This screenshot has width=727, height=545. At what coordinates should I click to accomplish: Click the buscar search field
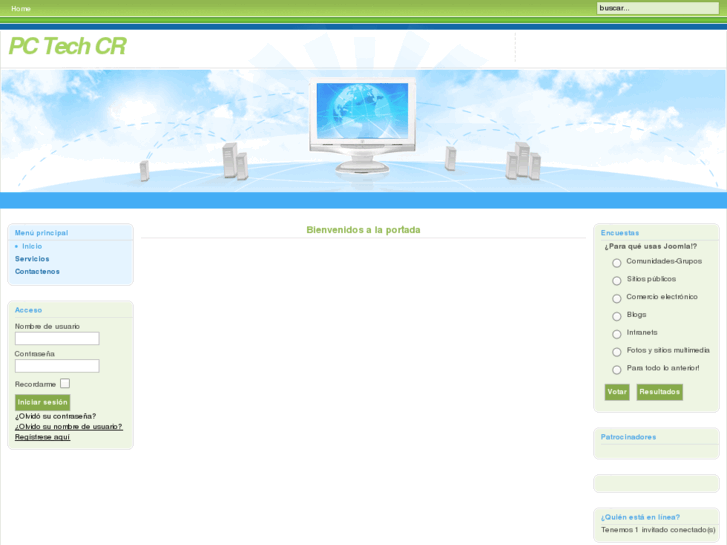pos(657,8)
